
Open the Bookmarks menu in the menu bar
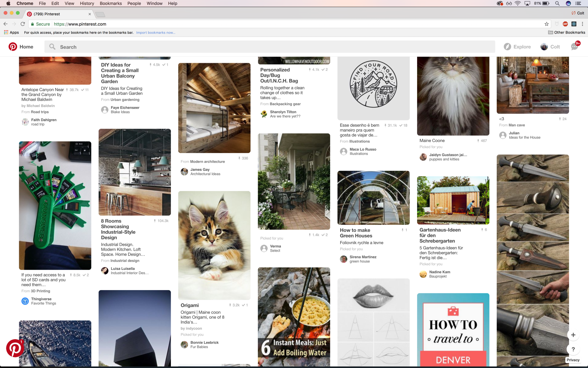111,4
